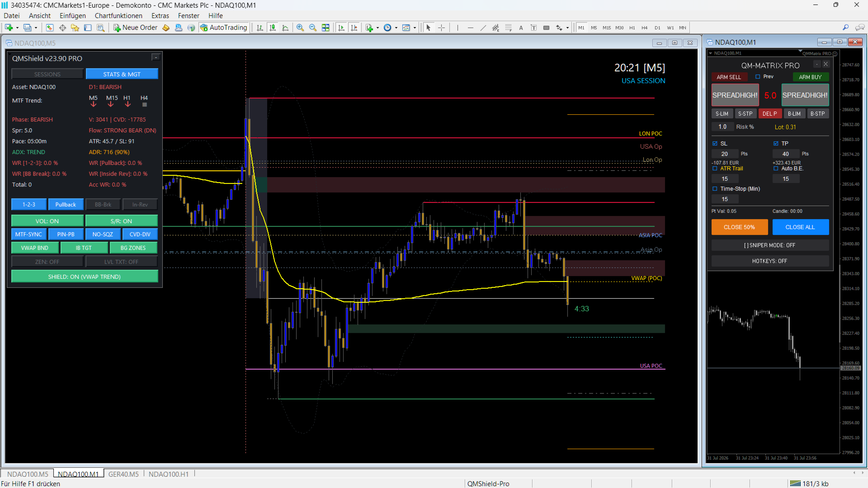Open the Profiles dropdown arrow

pos(36,28)
